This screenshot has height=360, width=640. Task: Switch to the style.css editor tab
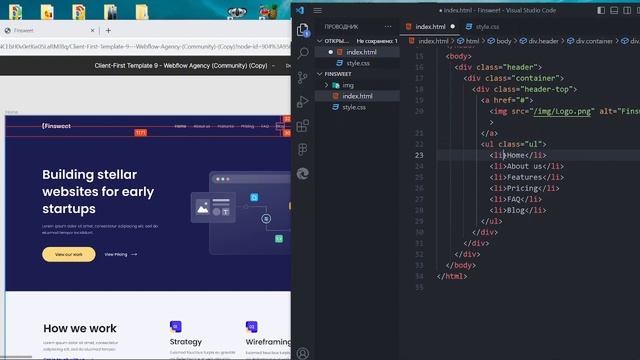tap(487, 27)
